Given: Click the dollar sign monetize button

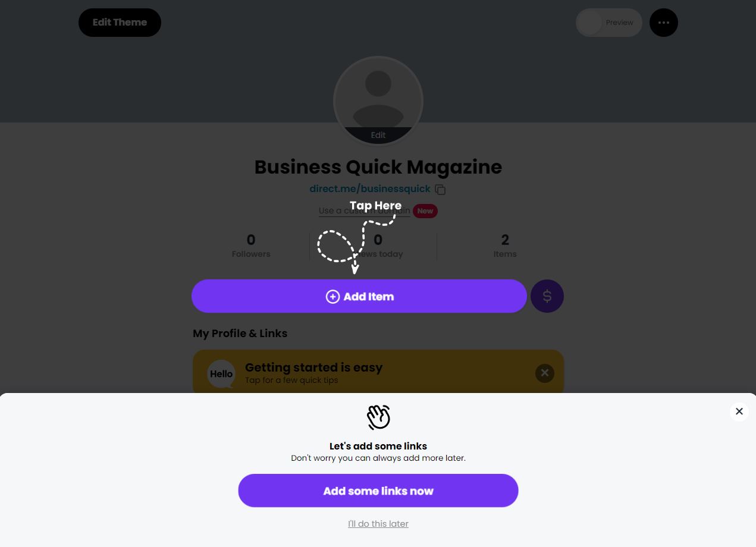Looking at the screenshot, I should 547,296.
